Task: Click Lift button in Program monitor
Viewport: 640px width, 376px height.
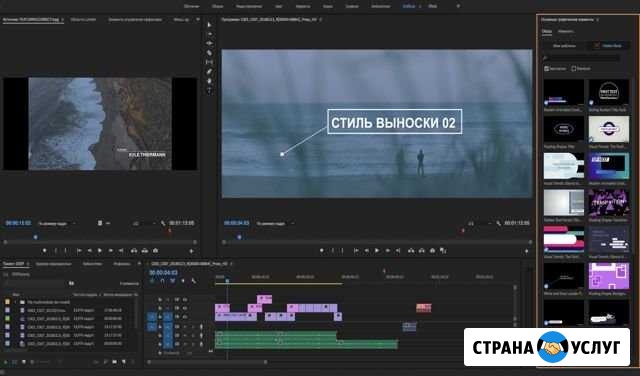Action: coord(411,251)
